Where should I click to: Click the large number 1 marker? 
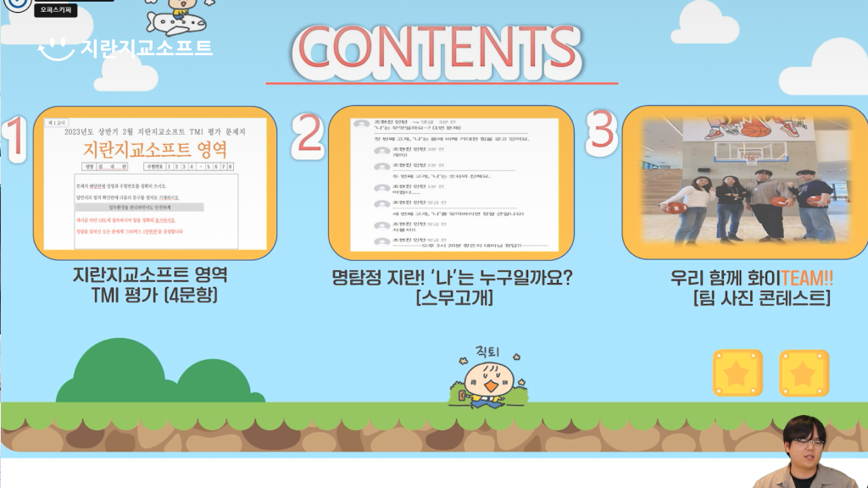(x=15, y=139)
